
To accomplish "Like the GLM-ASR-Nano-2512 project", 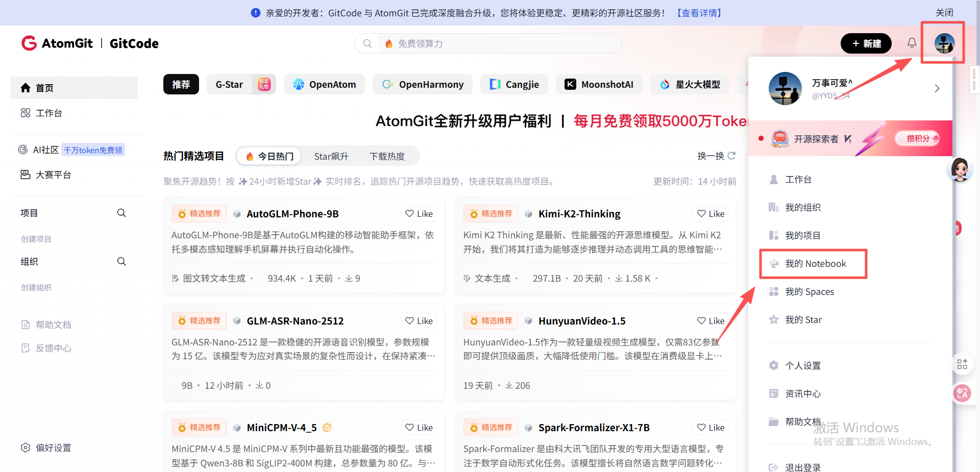I will click(419, 321).
